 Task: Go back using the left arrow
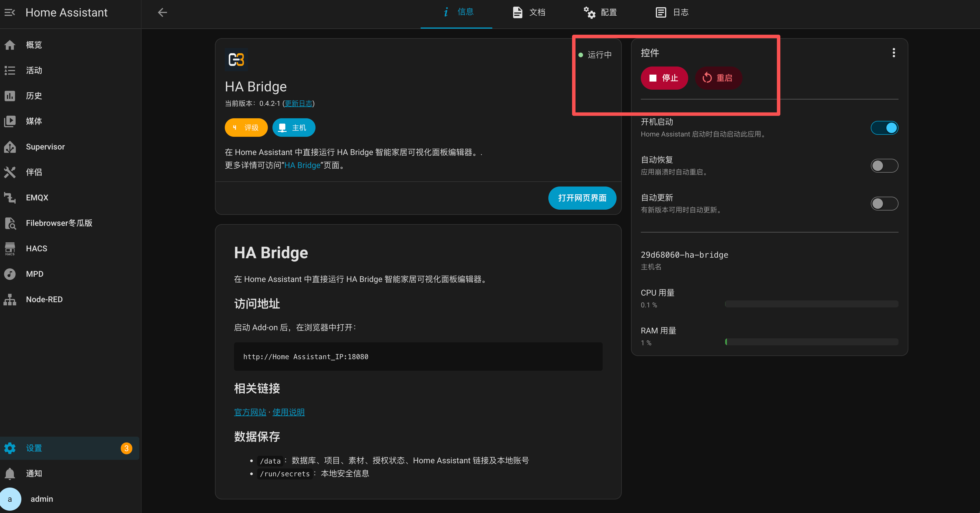coord(162,12)
